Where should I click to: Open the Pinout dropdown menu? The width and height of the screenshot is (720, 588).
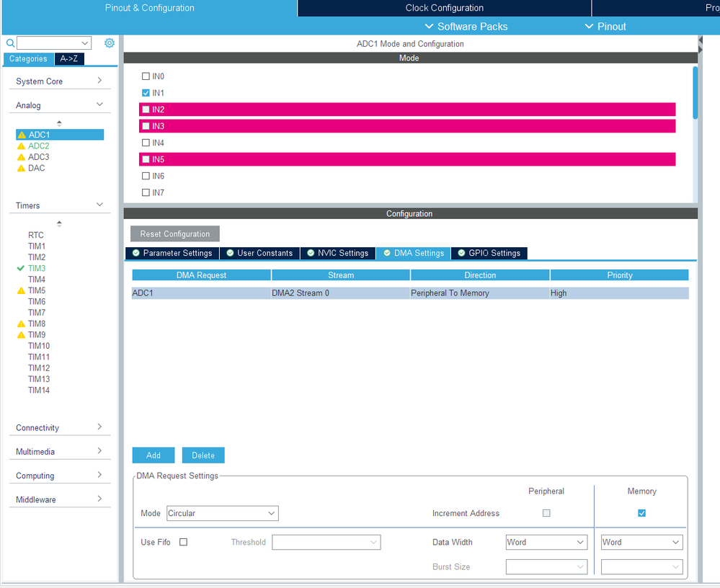[605, 27]
